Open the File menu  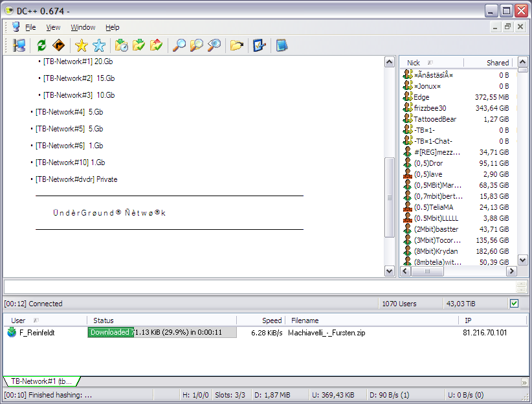(30, 27)
